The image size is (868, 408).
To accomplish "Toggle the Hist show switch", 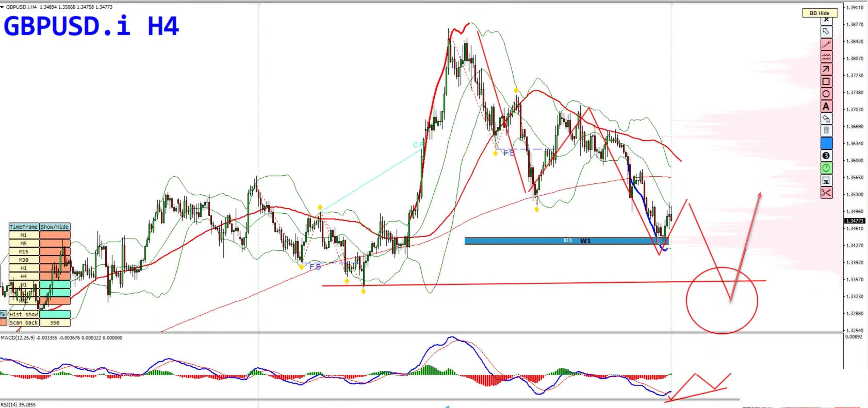I will point(55,314).
